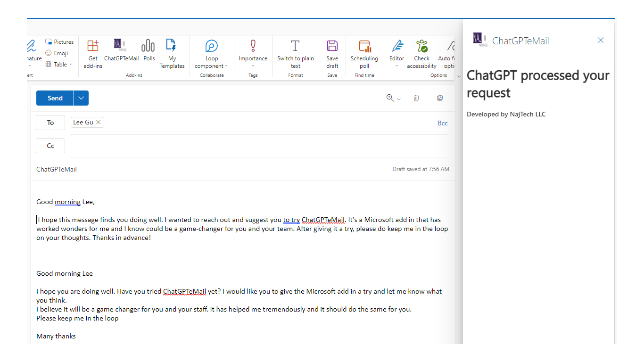Click into the Cc recipients field
This screenshot has width=644, height=362.
pyautogui.click(x=259, y=146)
